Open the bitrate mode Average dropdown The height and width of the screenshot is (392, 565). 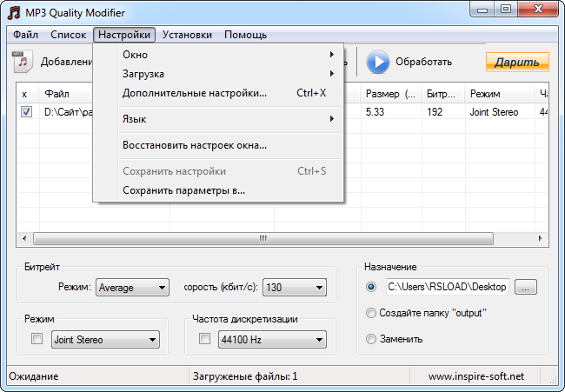(132, 287)
